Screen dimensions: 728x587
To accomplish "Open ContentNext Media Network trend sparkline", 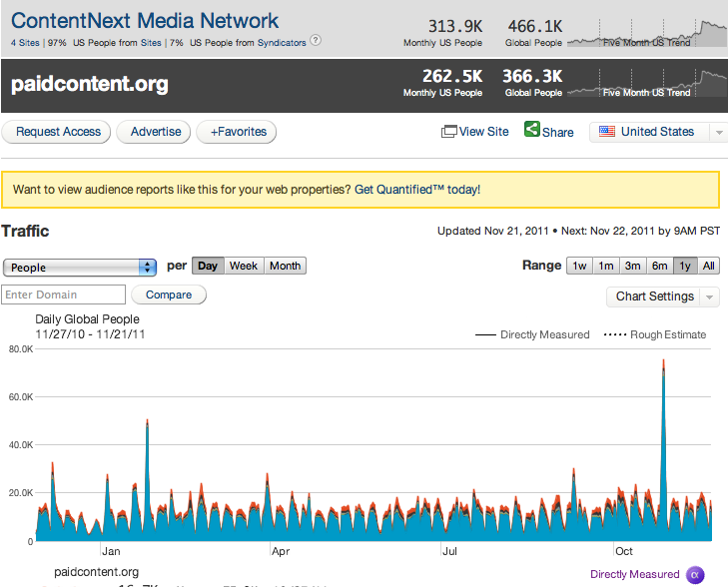I will 647,33.
